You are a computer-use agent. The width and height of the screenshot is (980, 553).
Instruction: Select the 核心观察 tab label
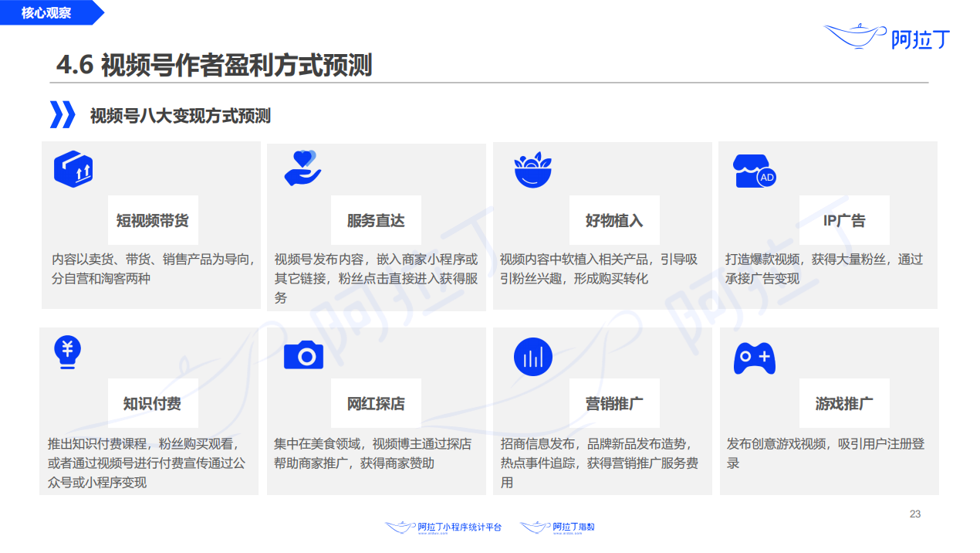[x=46, y=12]
